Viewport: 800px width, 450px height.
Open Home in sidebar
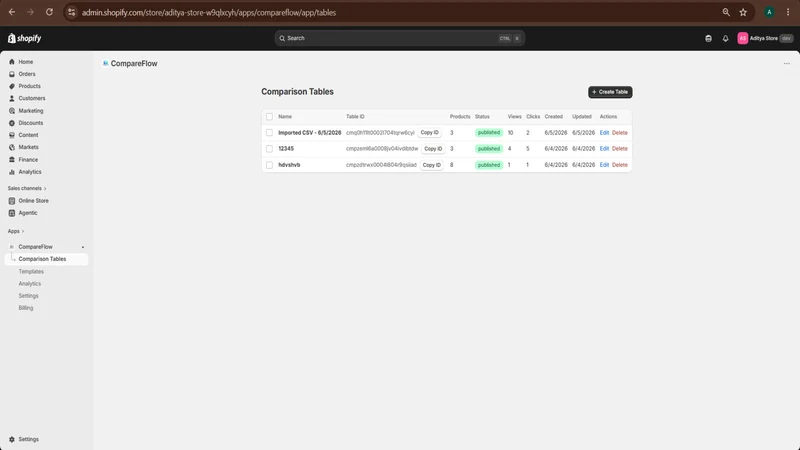coord(26,62)
